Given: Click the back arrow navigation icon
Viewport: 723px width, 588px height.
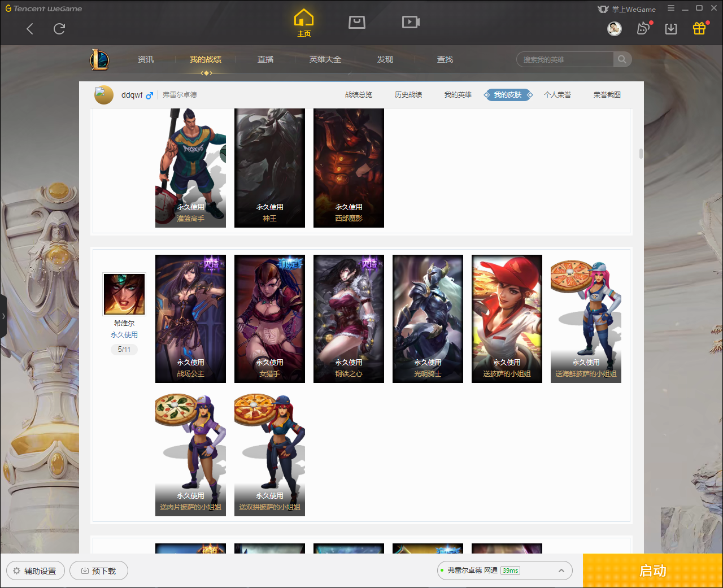Looking at the screenshot, I should click(30, 29).
